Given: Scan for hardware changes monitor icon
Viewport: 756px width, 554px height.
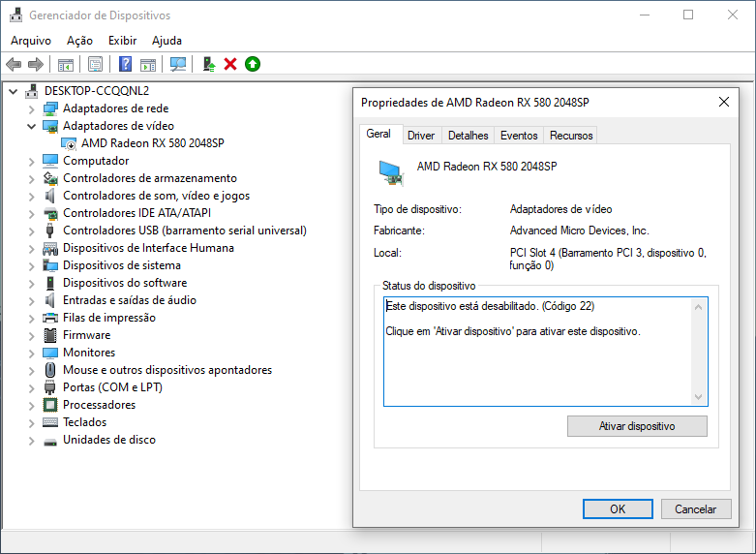Looking at the screenshot, I should (178, 64).
